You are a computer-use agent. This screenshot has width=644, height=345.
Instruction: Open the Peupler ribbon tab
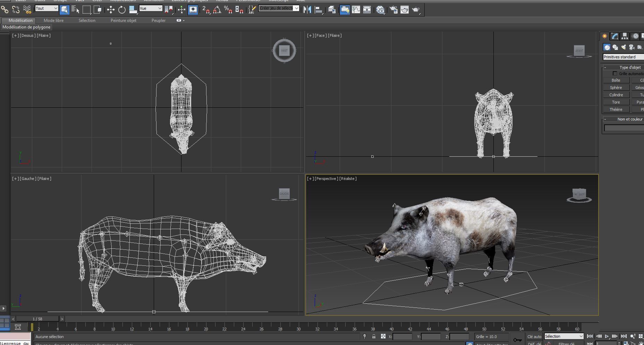point(159,20)
